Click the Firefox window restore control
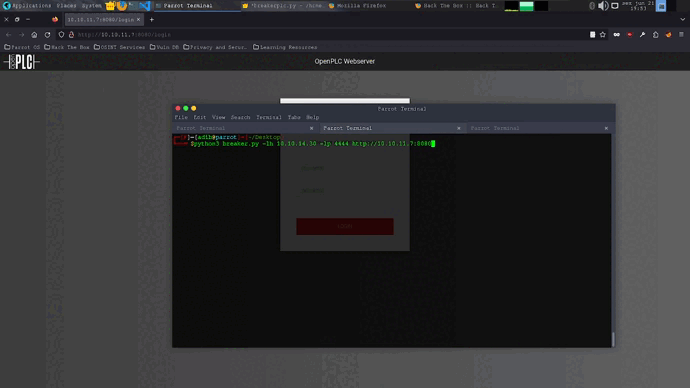 click(17, 19)
